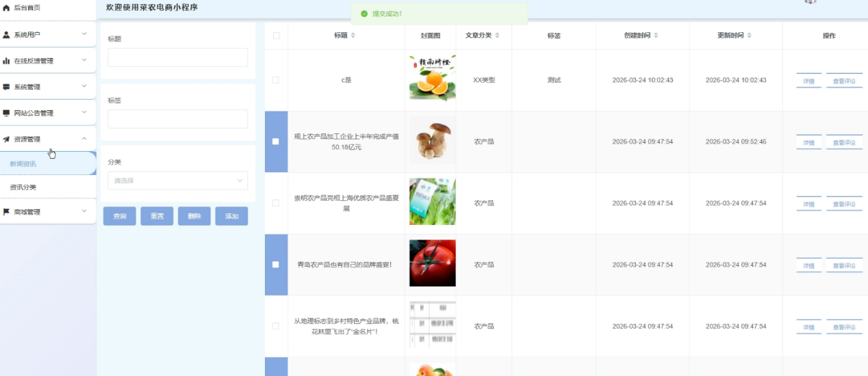Expand the 系统用户 menu chevron

pos(84,33)
